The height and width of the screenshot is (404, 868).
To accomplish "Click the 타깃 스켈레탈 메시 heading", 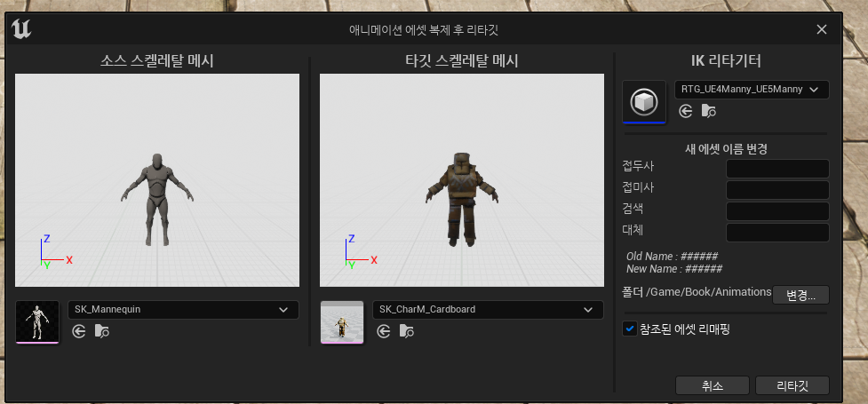I will [x=462, y=61].
